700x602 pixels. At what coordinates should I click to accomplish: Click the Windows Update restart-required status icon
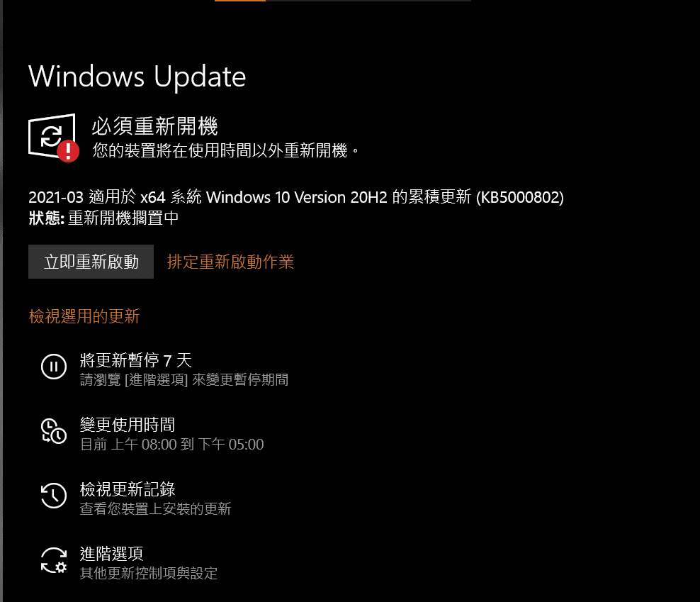coord(52,137)
